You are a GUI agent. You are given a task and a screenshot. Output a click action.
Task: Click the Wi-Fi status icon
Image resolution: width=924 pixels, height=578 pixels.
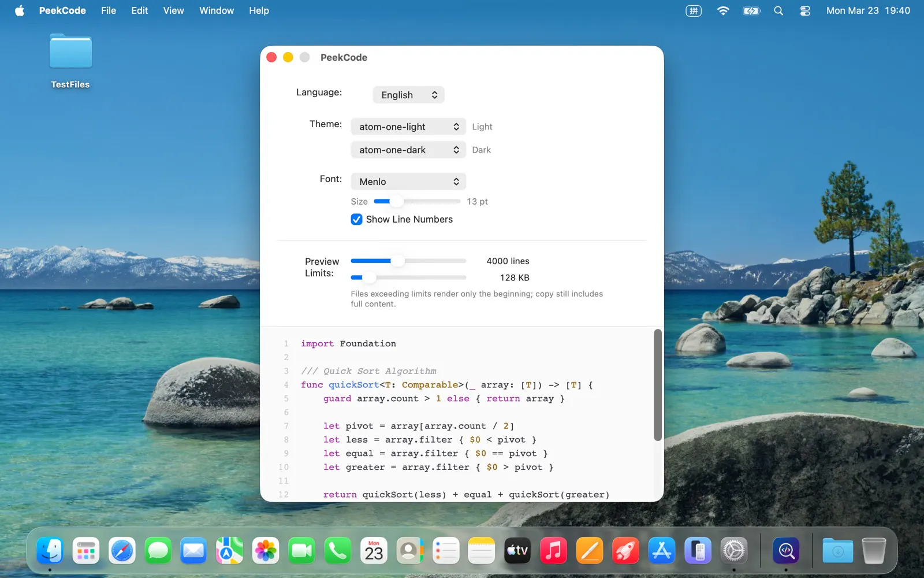coord(722,10)
